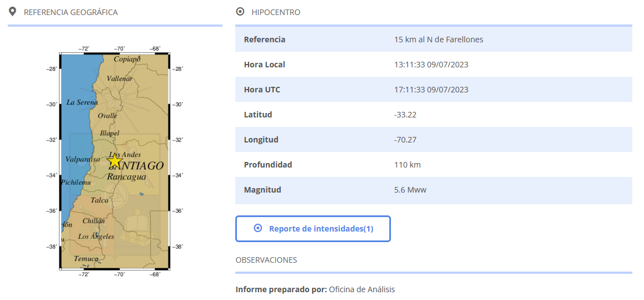Click the Observaciones section heading
The image size is (644, 300).
(266, 260)
